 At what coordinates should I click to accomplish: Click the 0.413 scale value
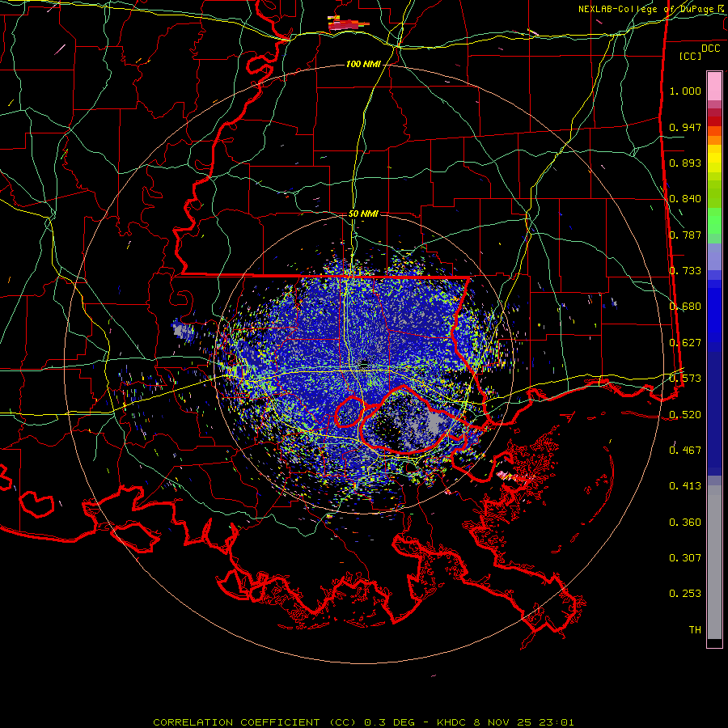[685, 486]
